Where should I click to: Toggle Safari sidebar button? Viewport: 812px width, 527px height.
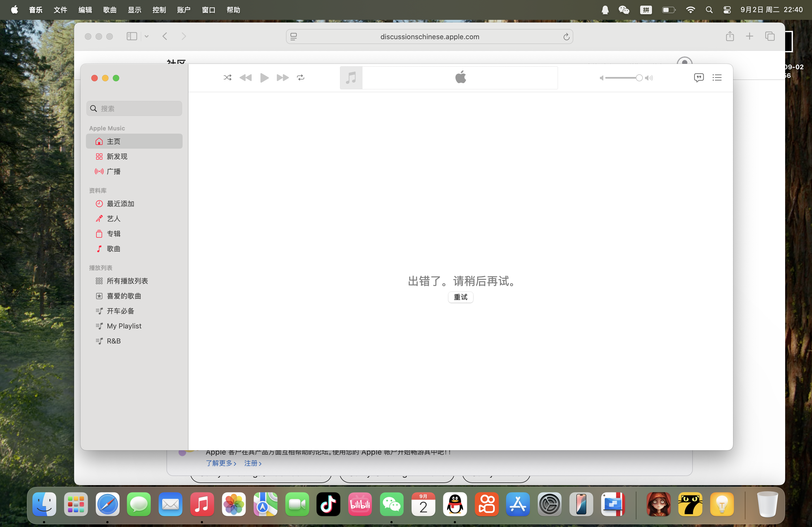point(132,36)
